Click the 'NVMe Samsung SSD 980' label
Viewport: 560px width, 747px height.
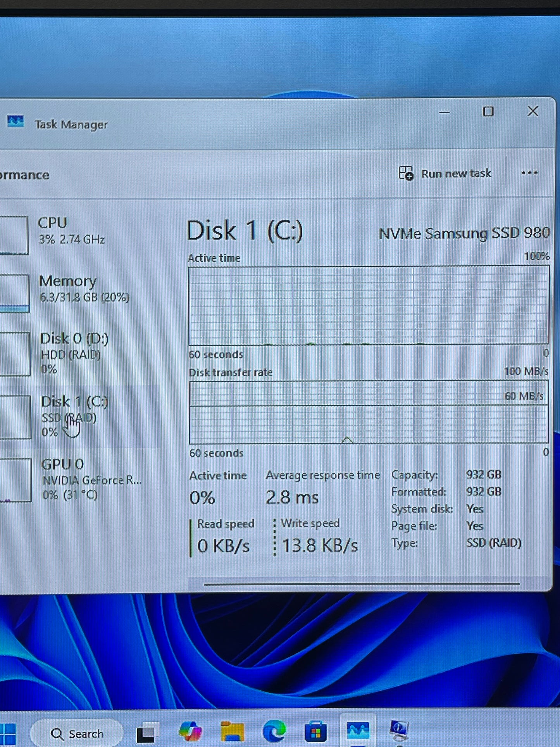point(464,233)
